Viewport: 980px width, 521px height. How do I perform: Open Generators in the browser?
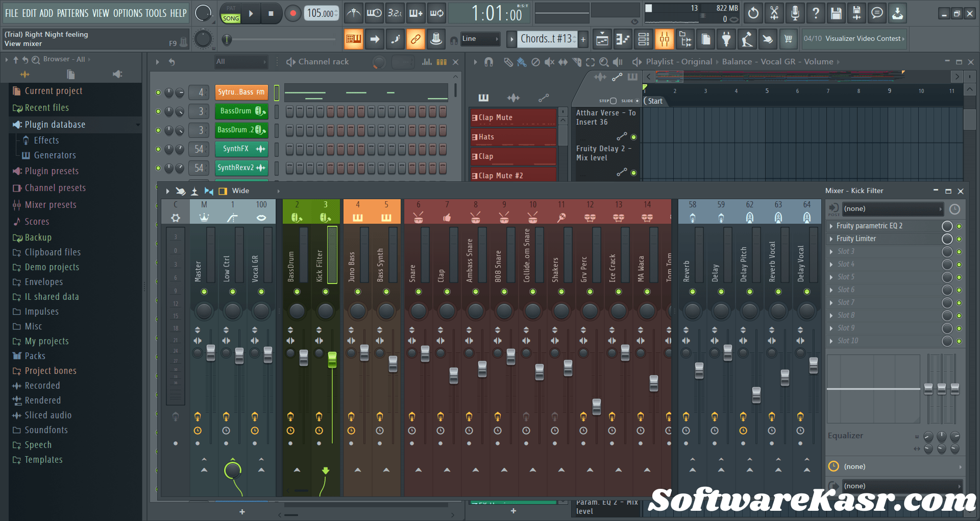[55, 155]
